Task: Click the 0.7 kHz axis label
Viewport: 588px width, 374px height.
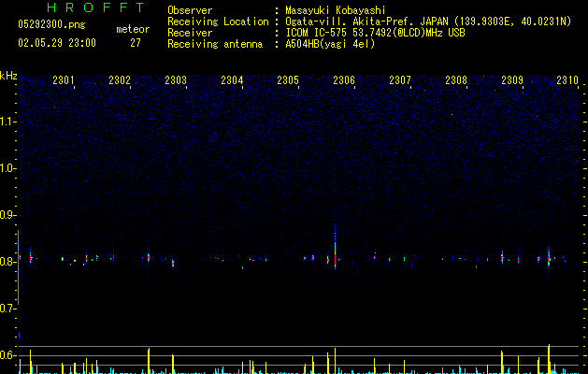Action: click(x=8, y=309)
